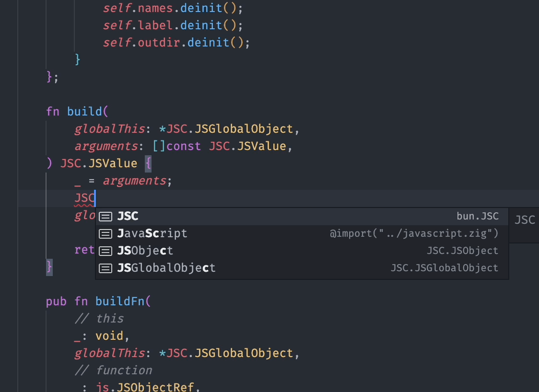Click self.label.deinit() line
539x392 pixels.
(173, 25)
